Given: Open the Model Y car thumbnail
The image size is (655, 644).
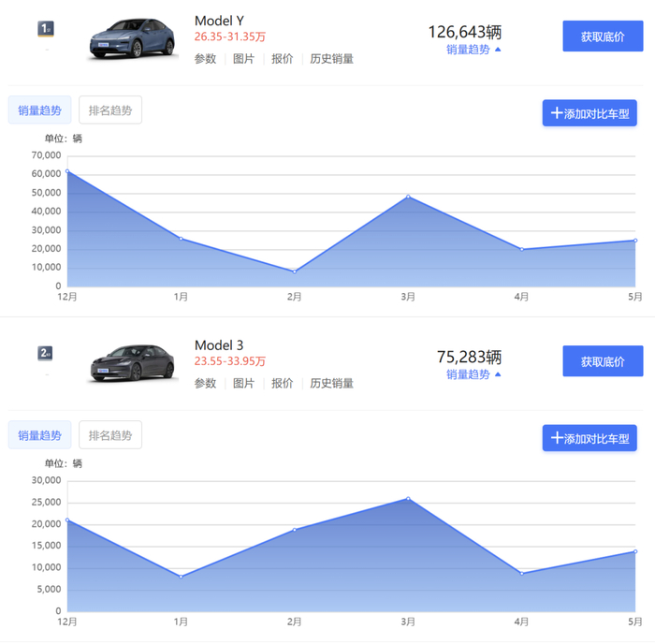Looking at the screenshot, I should tap(133, 38).
